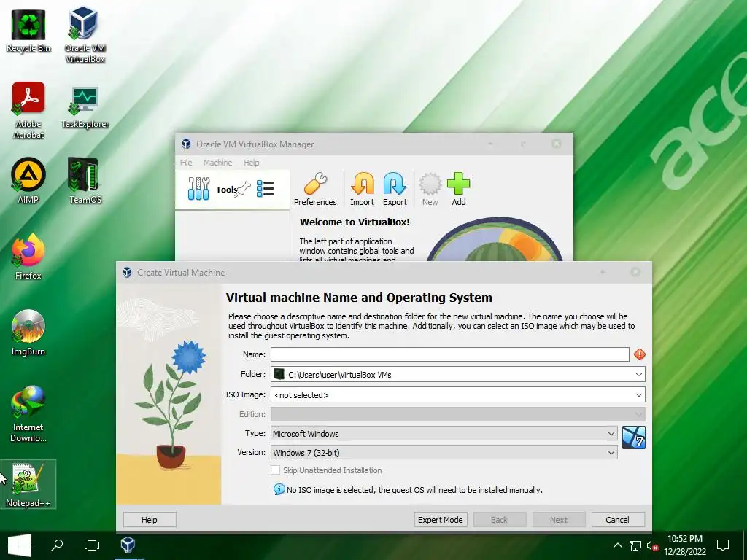747x560 pixels.
Task: Open the File menu in VirtualBox Manager
Action: click(x=186, y=163)
